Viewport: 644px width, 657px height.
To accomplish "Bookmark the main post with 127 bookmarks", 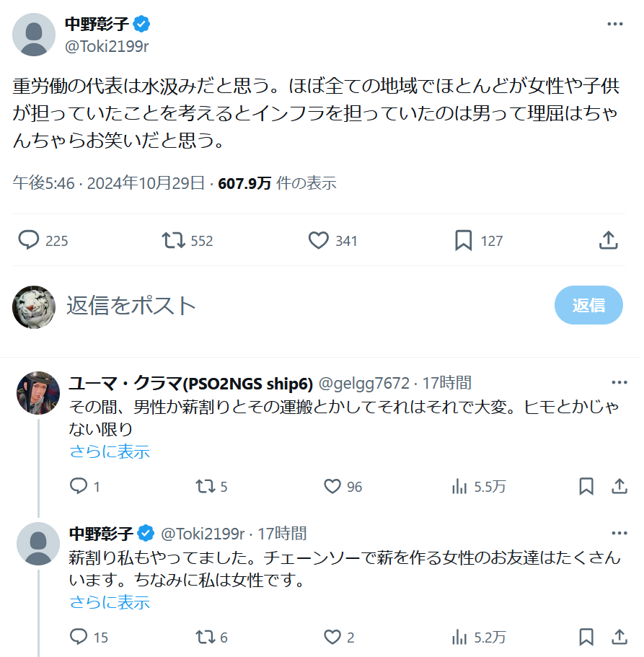I will click(464, 240).
